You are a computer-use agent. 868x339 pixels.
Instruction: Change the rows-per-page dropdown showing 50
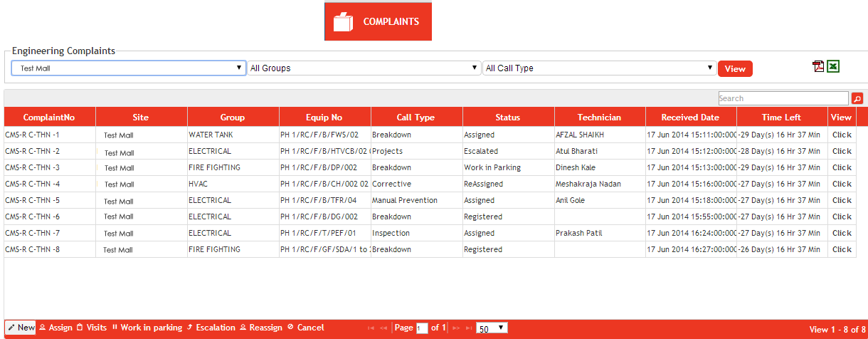(x=492, y=328)
